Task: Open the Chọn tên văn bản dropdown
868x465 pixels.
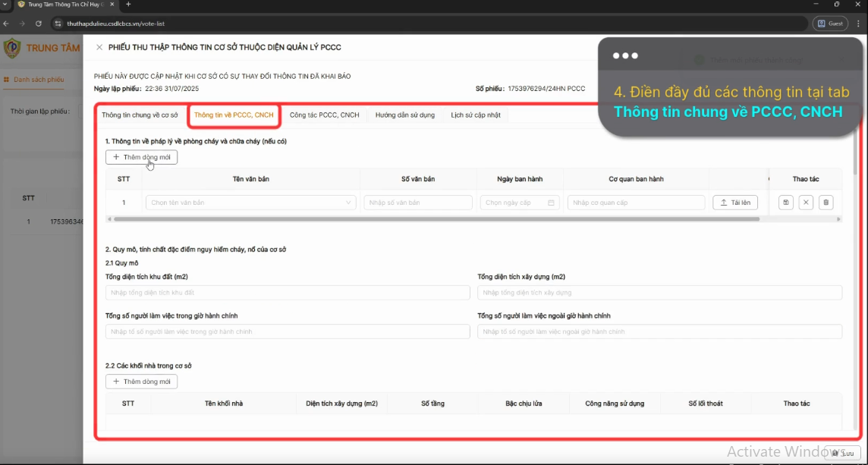Action: coord(251,203)
